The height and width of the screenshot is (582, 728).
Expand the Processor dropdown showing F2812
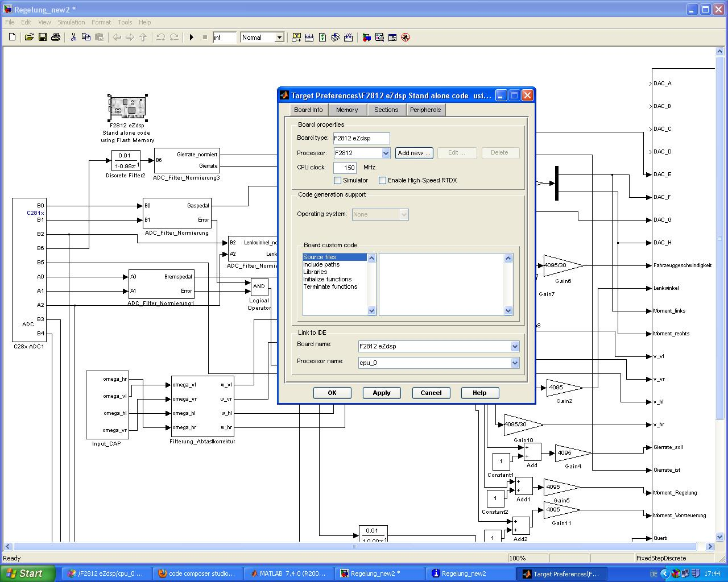click(386, 153)
